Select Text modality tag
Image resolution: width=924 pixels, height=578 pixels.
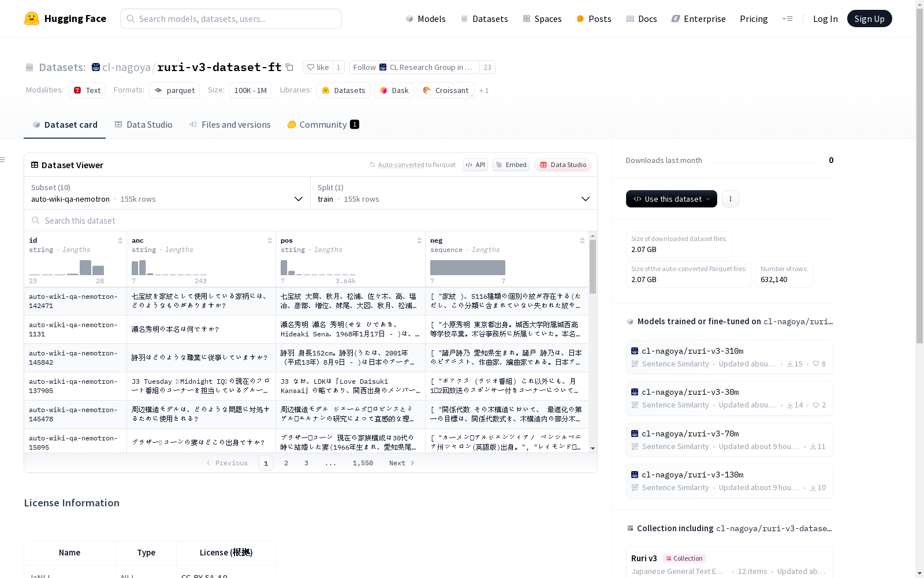tap(87, 90)
